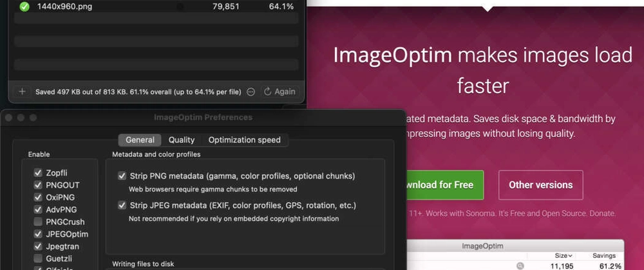Click the 64.1% savings value
This screenshot has height=270, width=644.
pyautogui.click(x=281, y=6)
